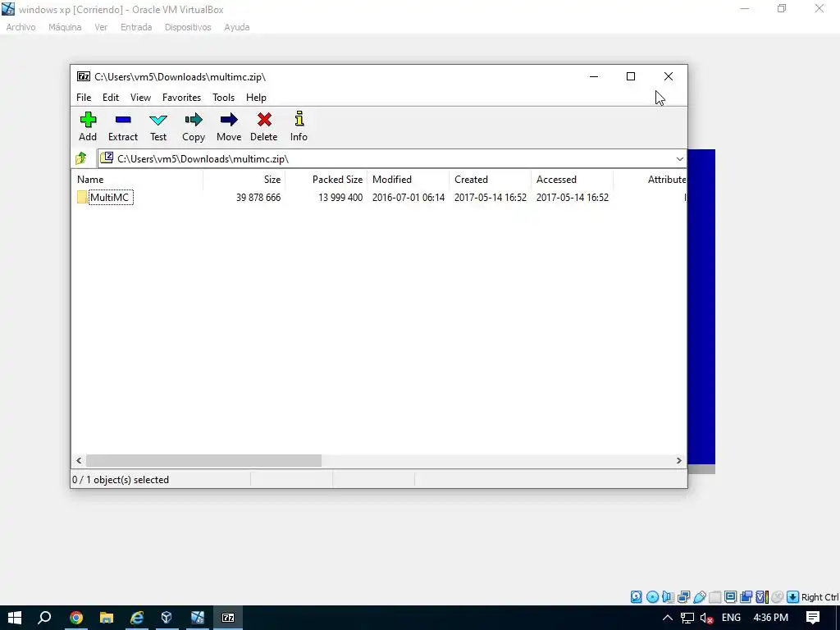Click VirtualBox display status icon
The image size is (840, 630).
pyautogui.click(x=730, y=597)
